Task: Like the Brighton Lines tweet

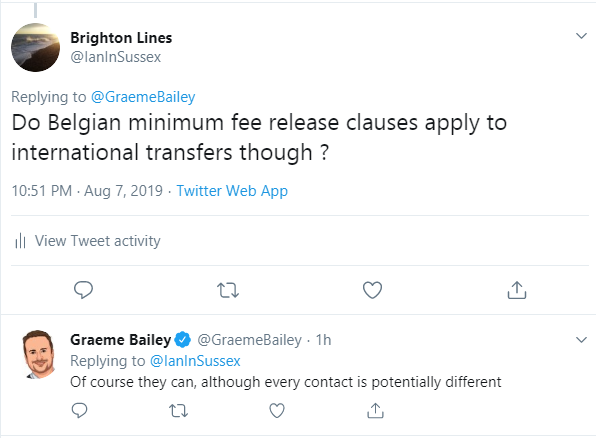Action: click(372, 290)
